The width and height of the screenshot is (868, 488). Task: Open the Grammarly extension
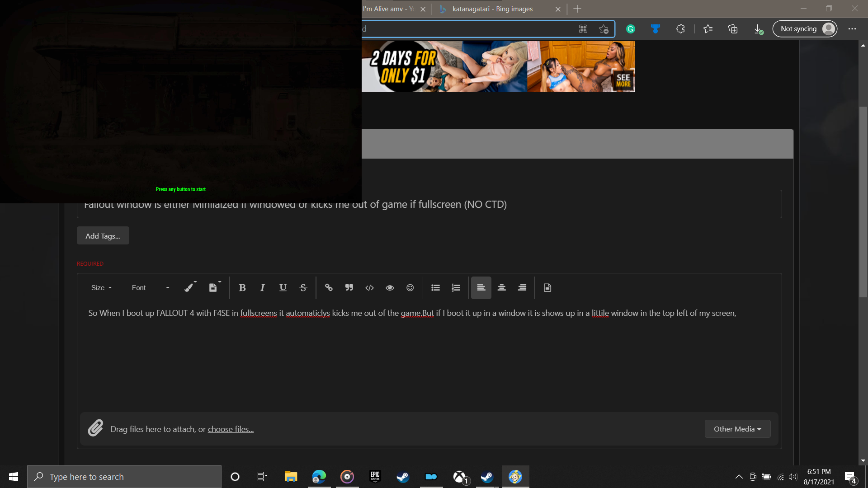(631, 29)
